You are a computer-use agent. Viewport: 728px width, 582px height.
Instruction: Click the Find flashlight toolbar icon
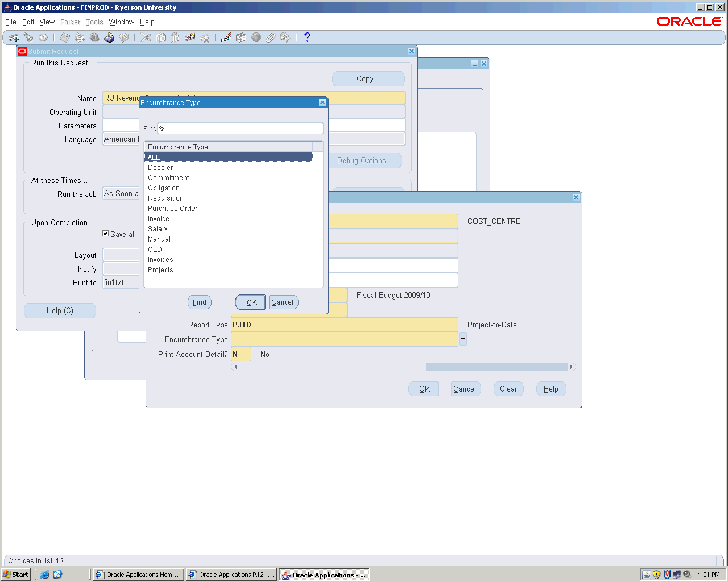click(x=28, y=38)
